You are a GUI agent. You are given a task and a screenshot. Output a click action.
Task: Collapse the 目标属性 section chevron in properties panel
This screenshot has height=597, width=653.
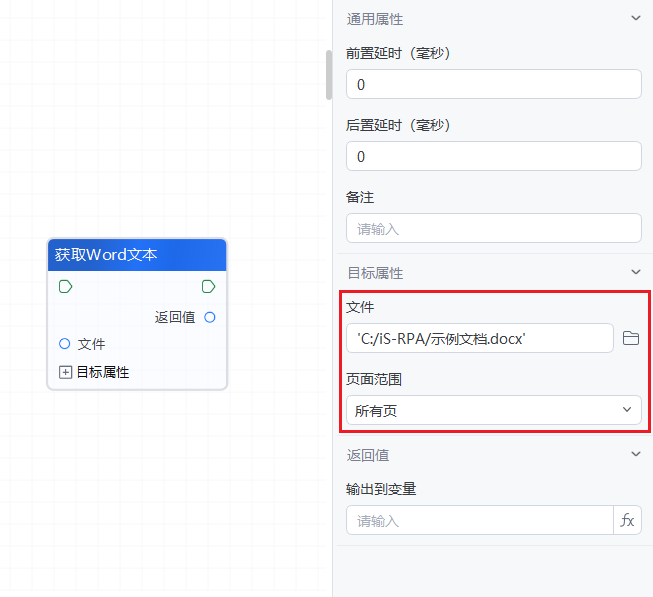tap(635, 272)
